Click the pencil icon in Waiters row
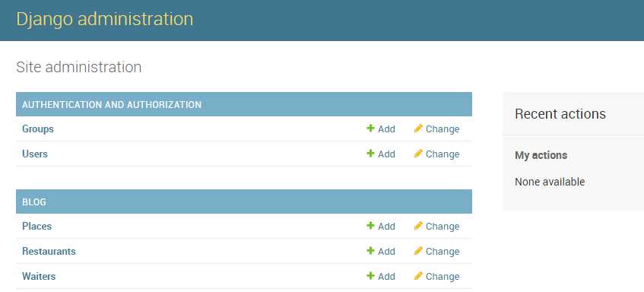 418,276
